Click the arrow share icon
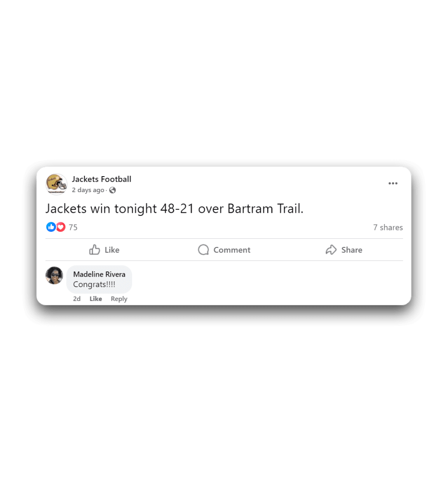The height and width of the screenshot is (501, 448). coord(331,250)
